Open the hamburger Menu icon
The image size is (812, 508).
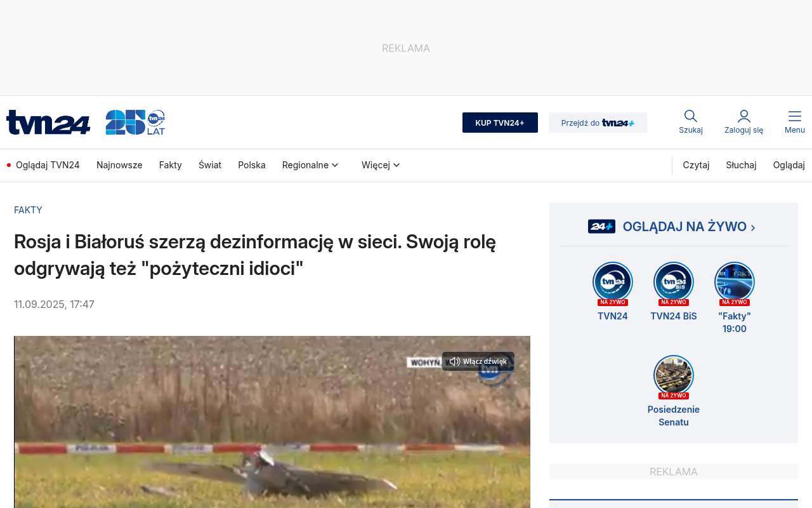coord(795,116)
